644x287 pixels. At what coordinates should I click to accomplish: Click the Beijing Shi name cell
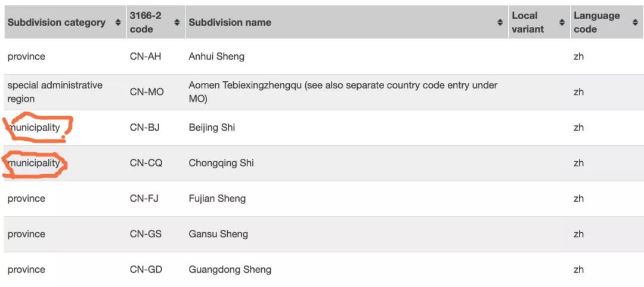pos(212,128)
